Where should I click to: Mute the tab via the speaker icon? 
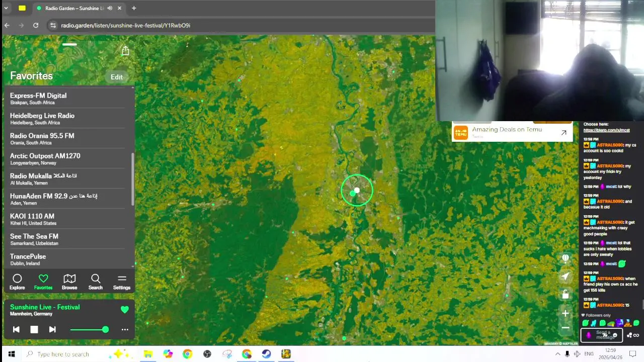pos(110,8)
